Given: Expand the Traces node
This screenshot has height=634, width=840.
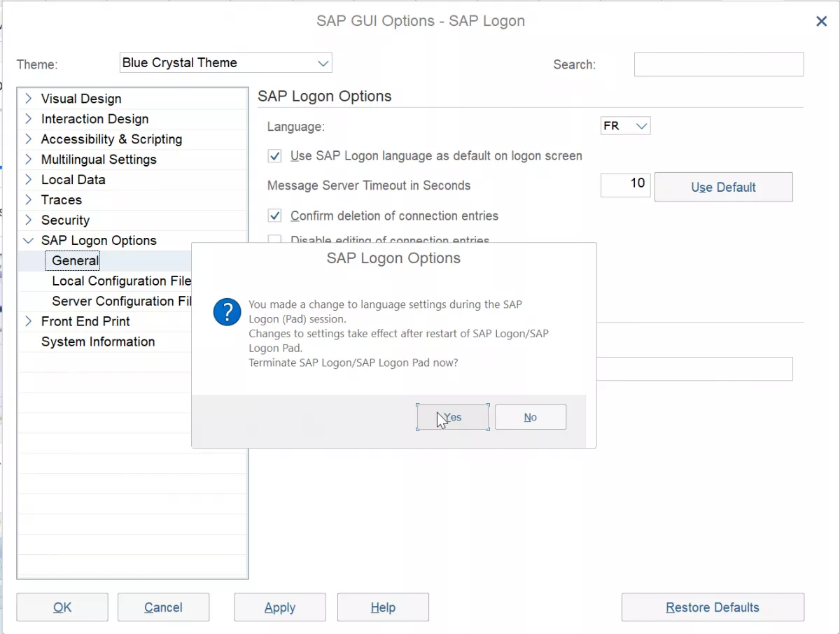Looking at the screenshot, I should pos(28,200).
